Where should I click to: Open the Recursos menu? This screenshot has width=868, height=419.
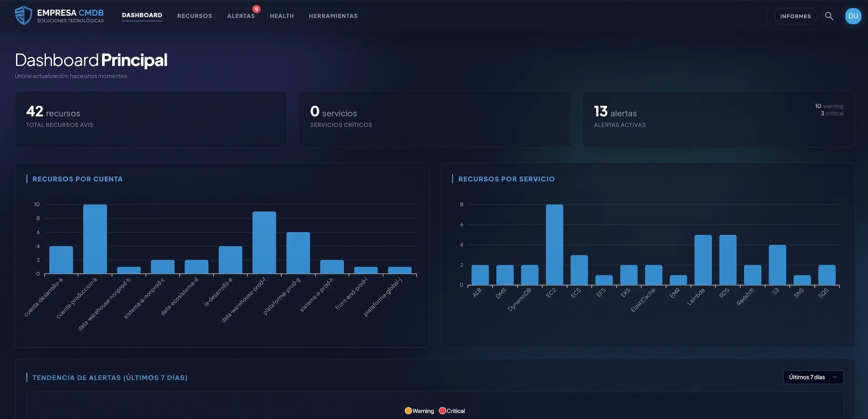click(195, 16)
